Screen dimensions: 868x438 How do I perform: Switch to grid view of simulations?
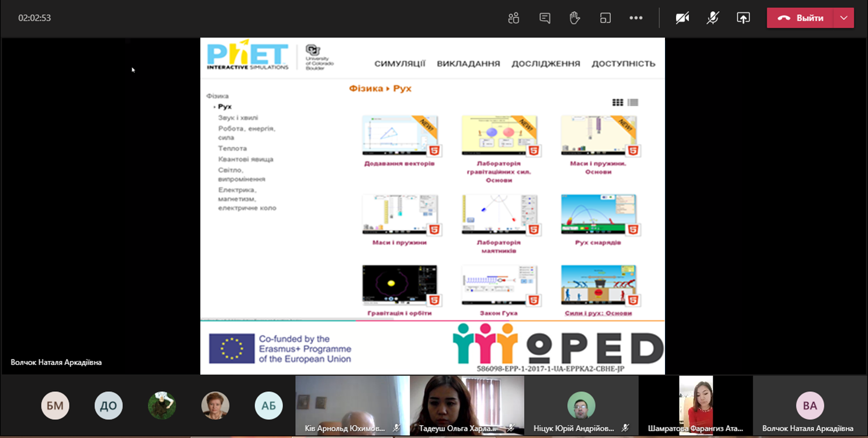point(618,102)
